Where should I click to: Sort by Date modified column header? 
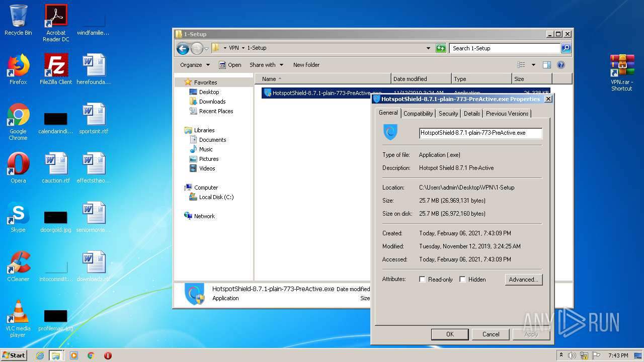(421, 79)
